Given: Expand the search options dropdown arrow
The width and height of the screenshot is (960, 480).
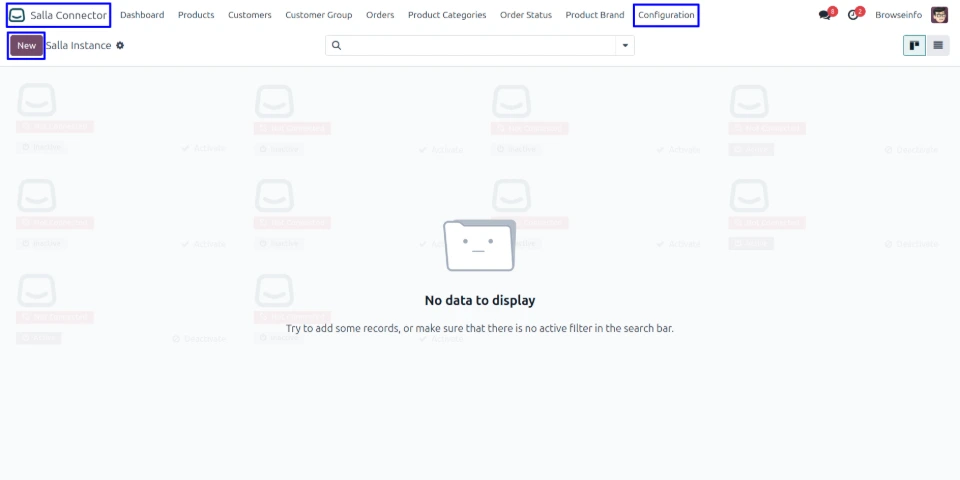Looking at the screenshot, I should 625,45.
